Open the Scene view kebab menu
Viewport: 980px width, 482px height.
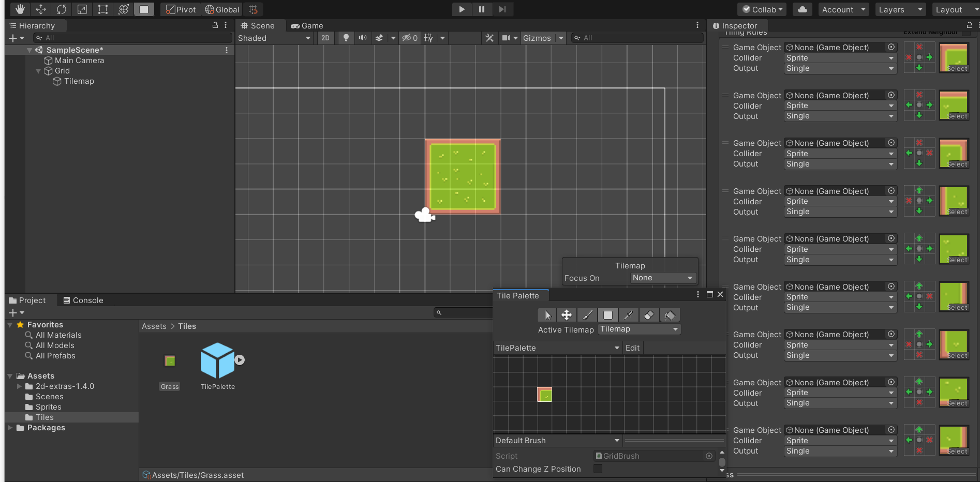697,25
